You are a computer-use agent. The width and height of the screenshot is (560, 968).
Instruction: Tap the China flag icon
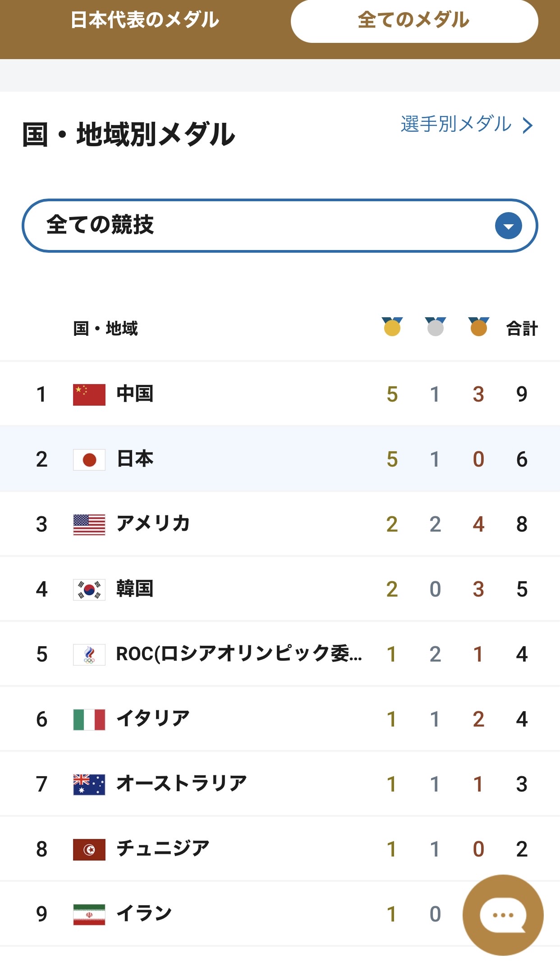point(89,395)
